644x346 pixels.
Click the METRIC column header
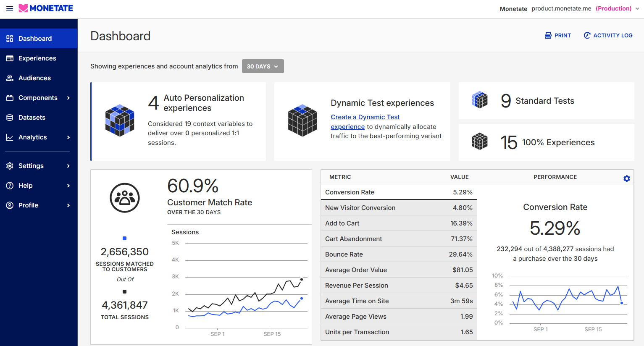tap(340, 177)
